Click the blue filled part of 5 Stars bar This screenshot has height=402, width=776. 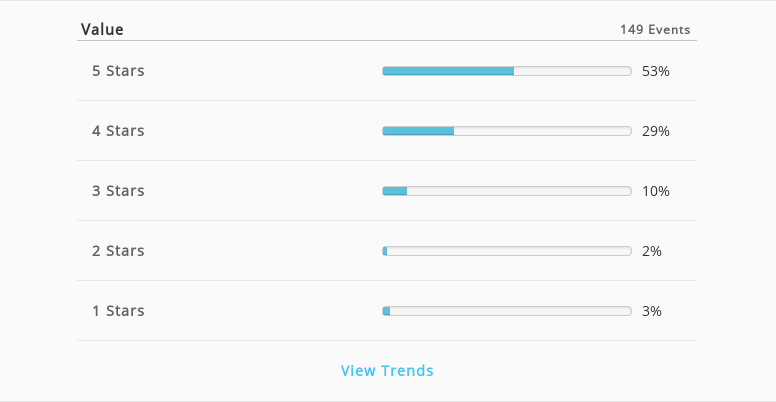[x=448, y=71]
